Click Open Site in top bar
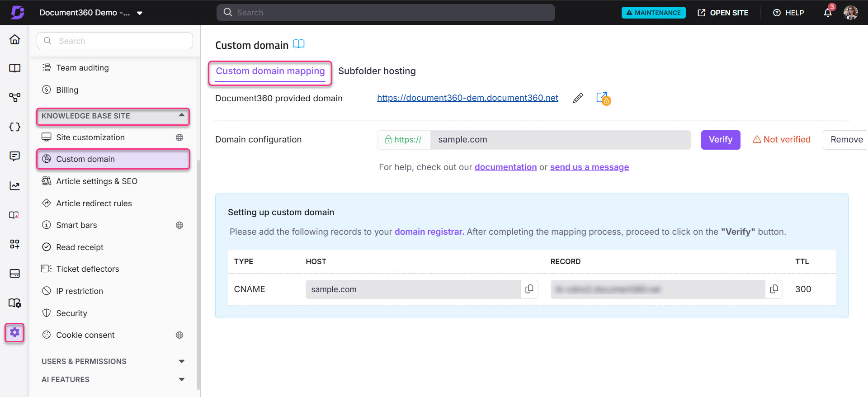This screenshot has height=397, width=868. 723,13
